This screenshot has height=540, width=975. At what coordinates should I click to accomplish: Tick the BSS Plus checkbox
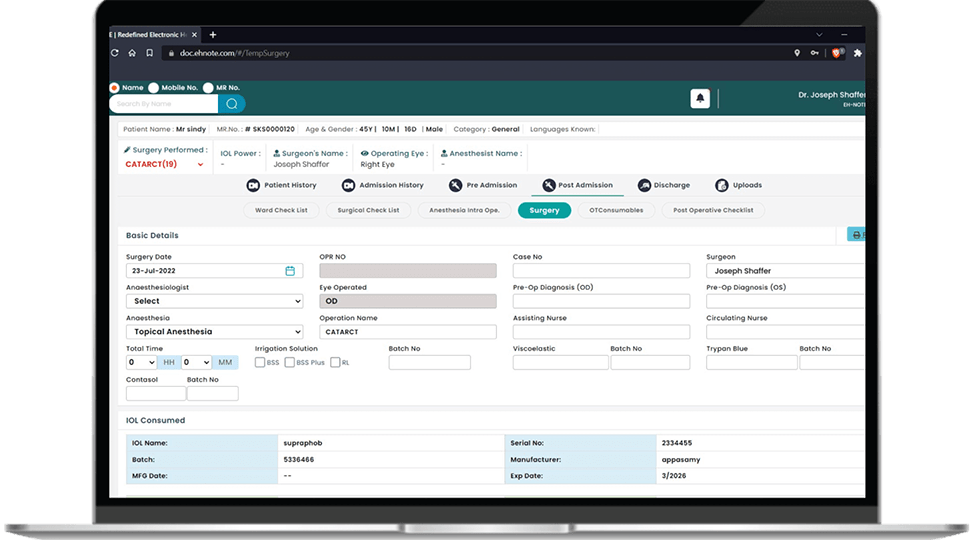pyautogui.click(x=290, y=362)
